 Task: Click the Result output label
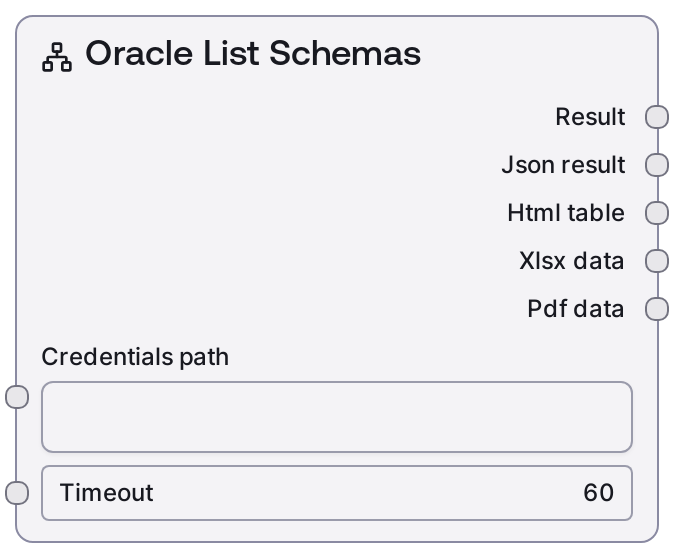point(590,117)
